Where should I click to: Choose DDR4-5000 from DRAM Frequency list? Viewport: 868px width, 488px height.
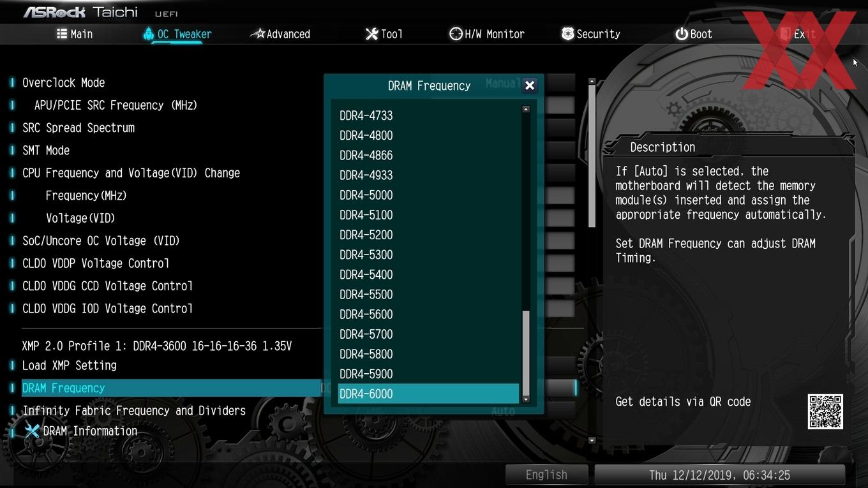[428, 195]
